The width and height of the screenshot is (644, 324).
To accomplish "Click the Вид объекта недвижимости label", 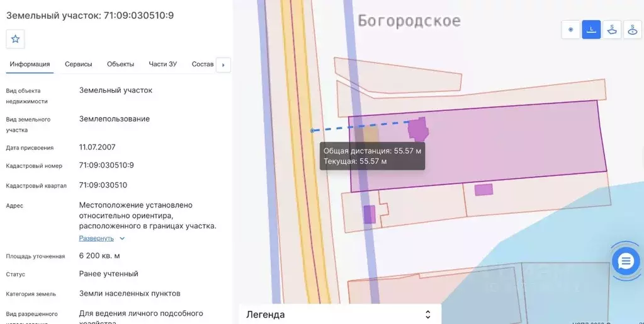I will (26, 96).
